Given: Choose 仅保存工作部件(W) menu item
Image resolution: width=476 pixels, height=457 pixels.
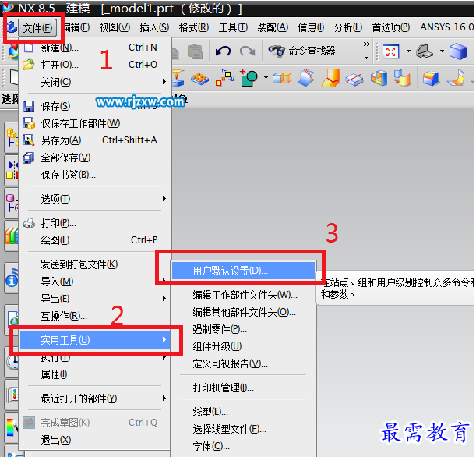Looking at the screenshot, I should 95,123.
